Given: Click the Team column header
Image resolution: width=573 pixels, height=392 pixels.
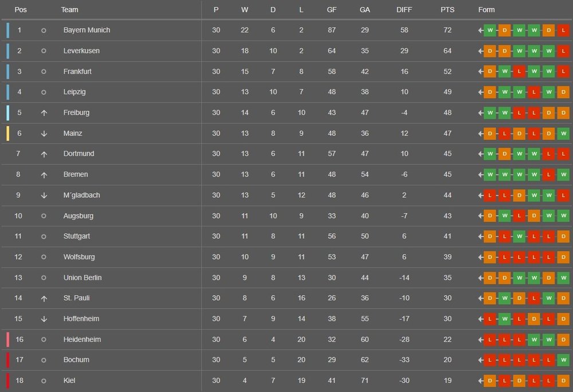Looking at the screenshot, I should point(69,10).
